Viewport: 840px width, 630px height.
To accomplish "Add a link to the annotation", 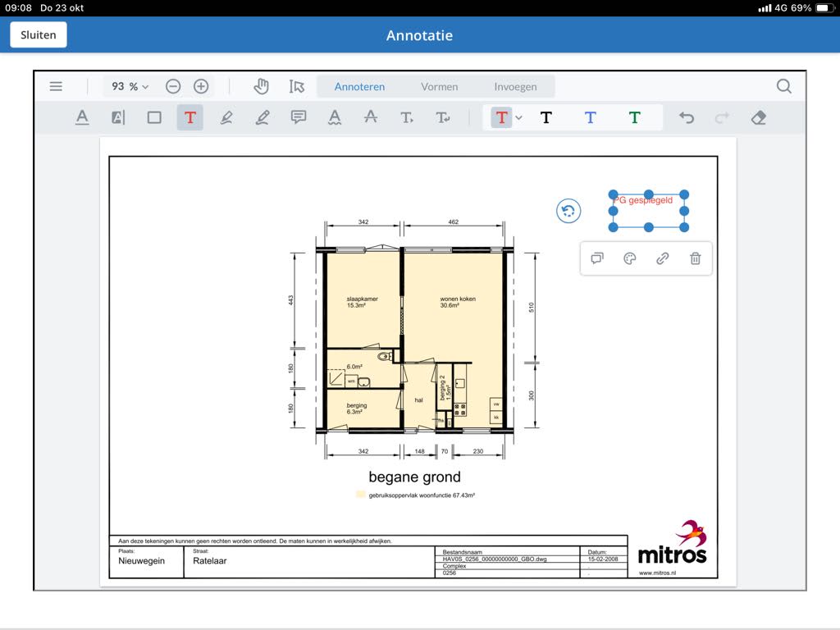I will pyautogui.click(x=663, y=258).
